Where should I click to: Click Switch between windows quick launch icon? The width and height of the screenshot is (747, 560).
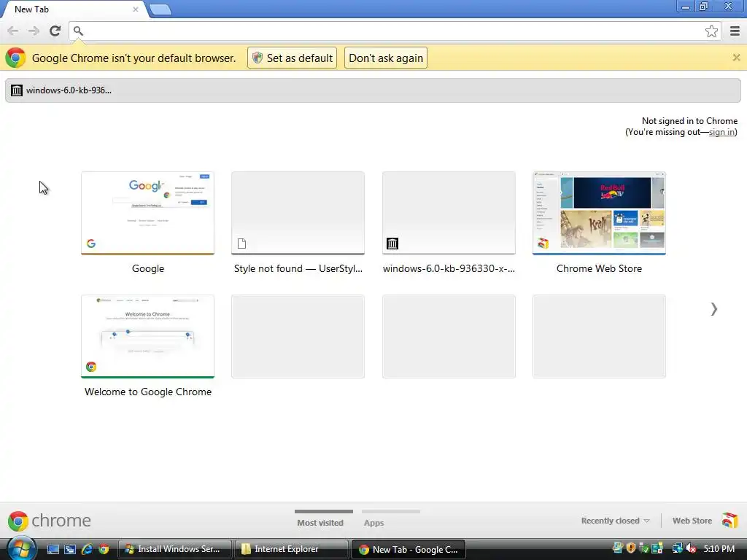click(69, 549)
